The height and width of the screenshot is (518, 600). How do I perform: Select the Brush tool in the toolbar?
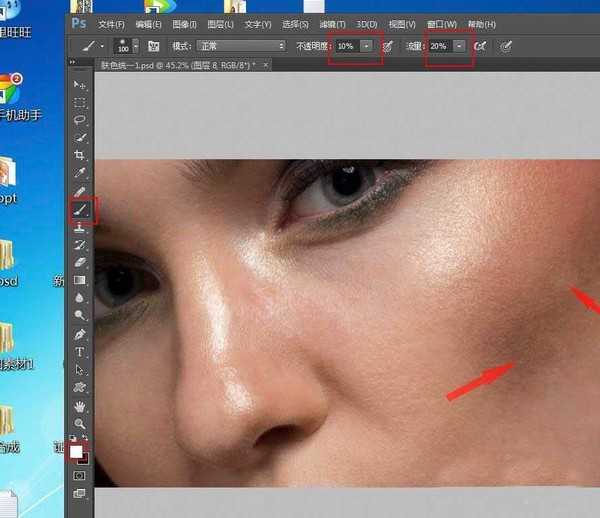tap(80, 210)
